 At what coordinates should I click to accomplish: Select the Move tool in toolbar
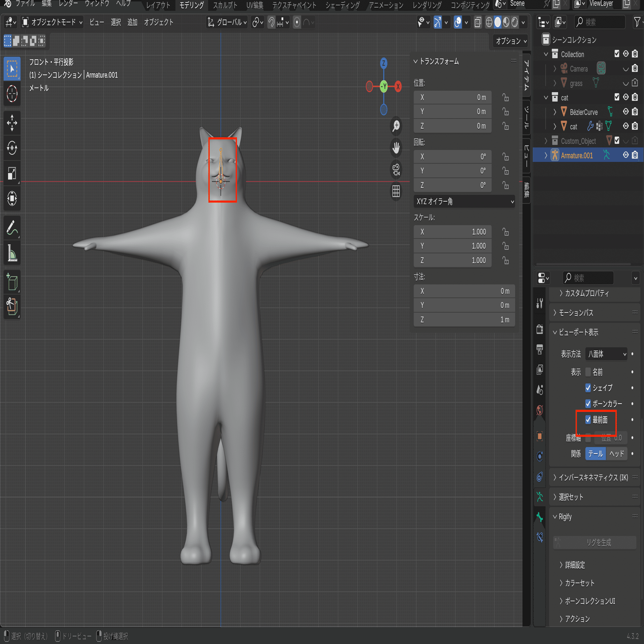(12, 123)
